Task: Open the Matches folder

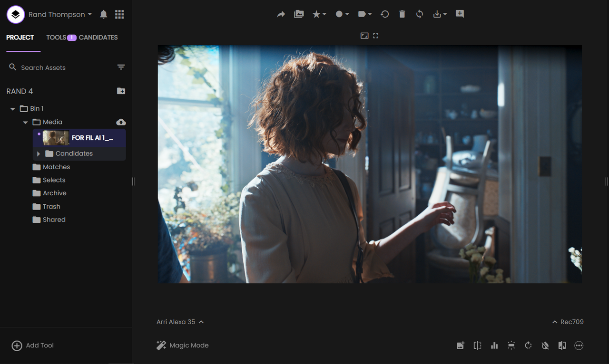Action: point(51,167)
